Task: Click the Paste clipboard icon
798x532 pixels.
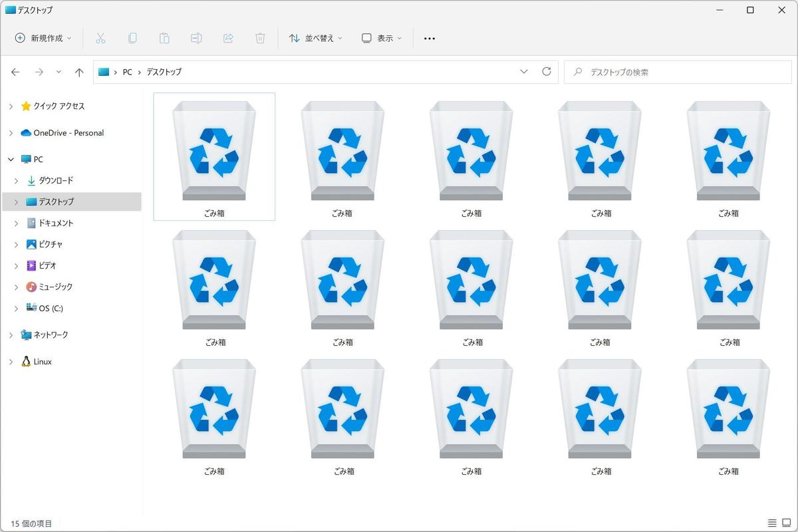Action: pos(164,38)
